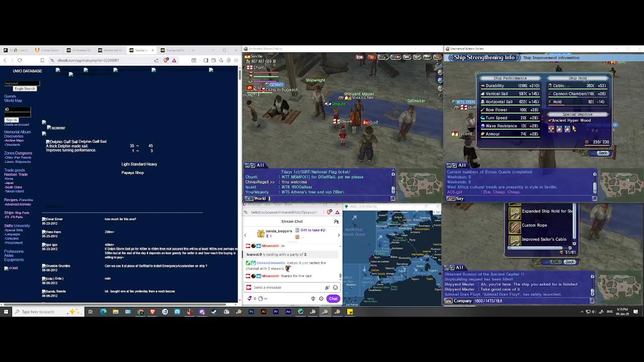644x362 pixels.
Task: Open the World Map link in database sidebar
Action: pyautogui.click(x=13, y=101)
